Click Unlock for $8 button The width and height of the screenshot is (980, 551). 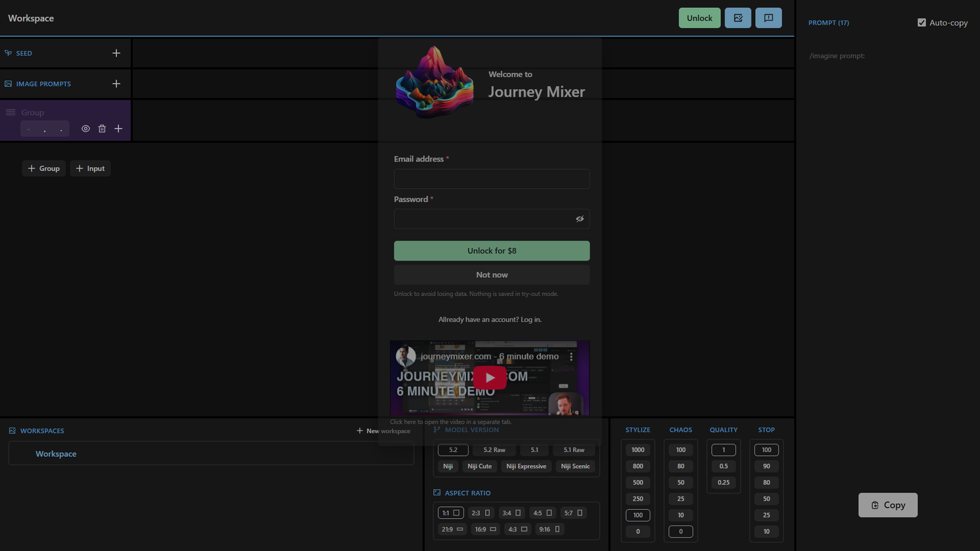pyautogui.click(x=492, y=250)
